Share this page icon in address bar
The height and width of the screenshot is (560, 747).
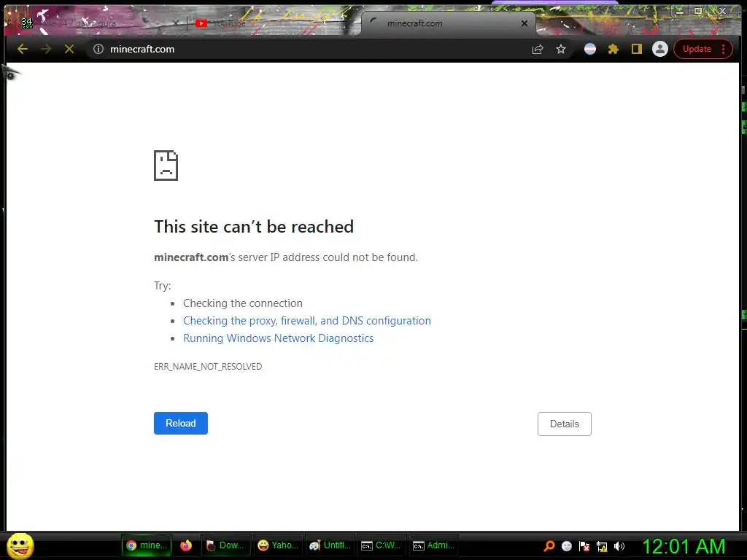(538, 49)
